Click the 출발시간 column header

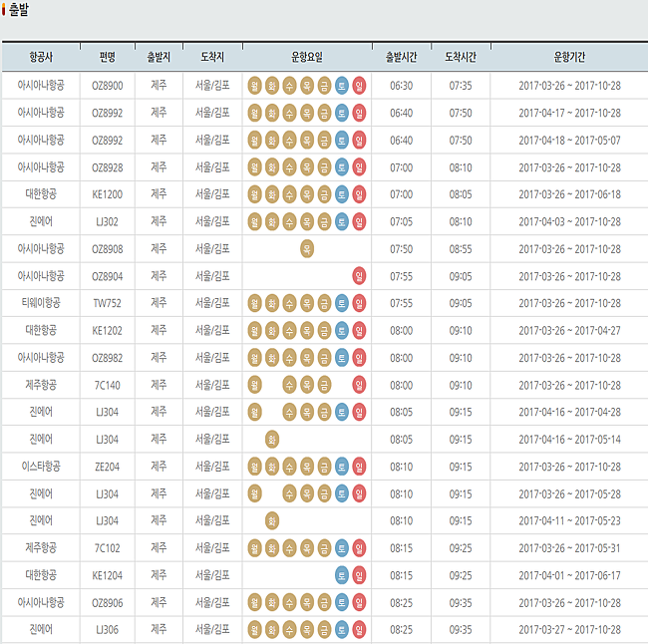[x=402, y=57]
